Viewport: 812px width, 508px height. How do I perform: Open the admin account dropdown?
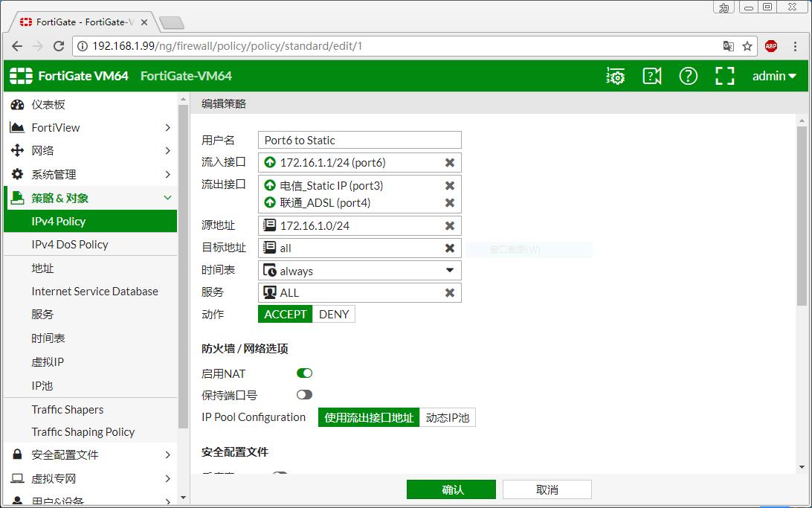773,75
